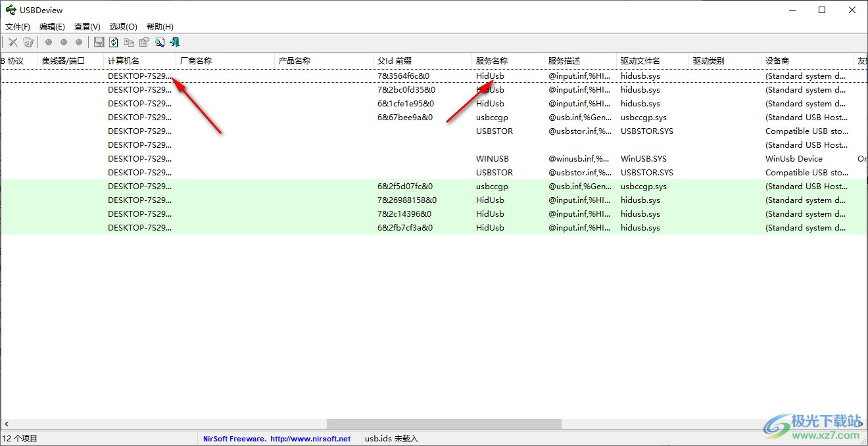The width and height of the screenshot is (868, 446).
Task: Click the right arrow of the horizontal scrollbar
Action: (x=861, y=424)
